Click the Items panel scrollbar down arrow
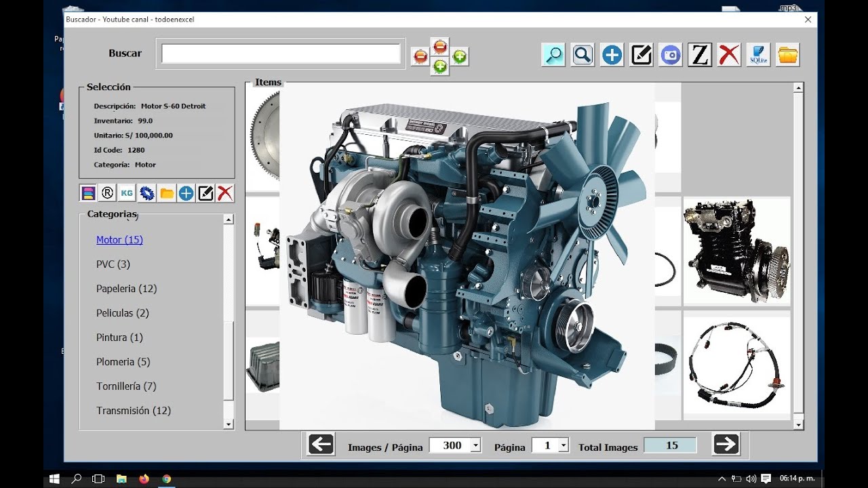This screenshot has height=488, width=868. [x=798, y=425]
